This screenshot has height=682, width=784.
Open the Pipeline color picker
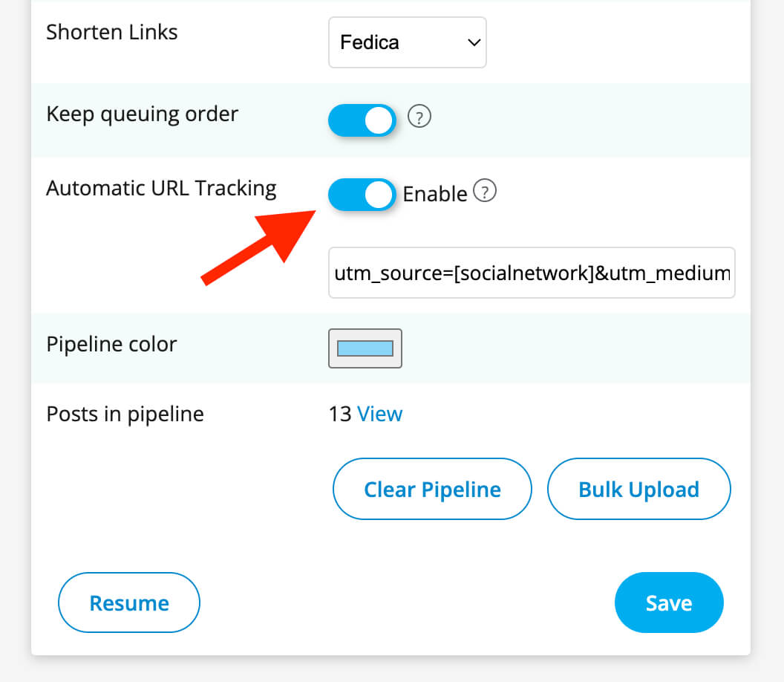pos(365,348)
